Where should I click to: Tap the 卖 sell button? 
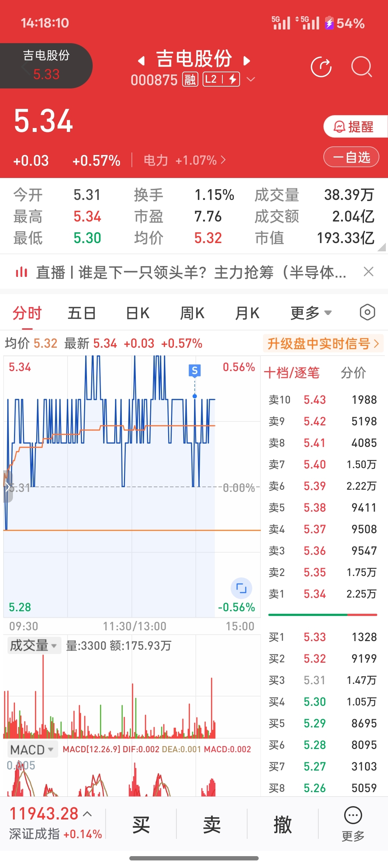tap(212, 824)
